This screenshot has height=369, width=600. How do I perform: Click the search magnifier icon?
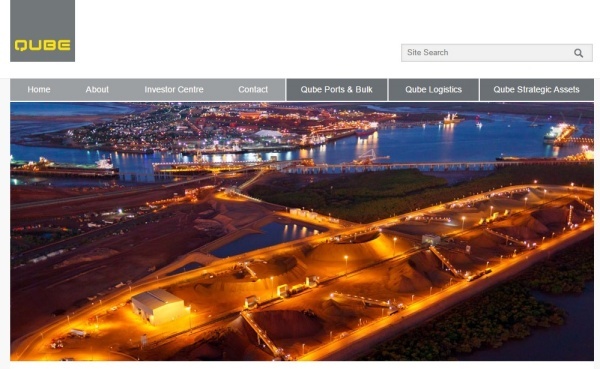(x=579, y=53)
